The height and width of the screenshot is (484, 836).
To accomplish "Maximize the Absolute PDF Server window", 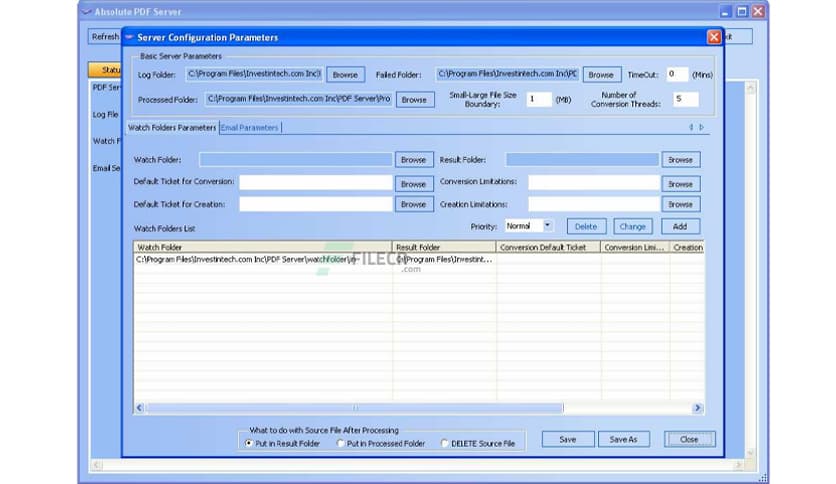I will (742, 11).
